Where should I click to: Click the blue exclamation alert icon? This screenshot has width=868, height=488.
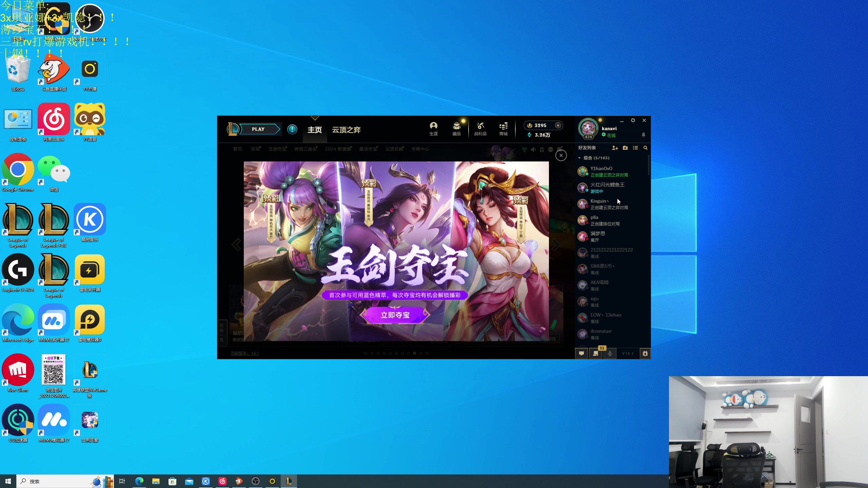[x=292, y=129]
